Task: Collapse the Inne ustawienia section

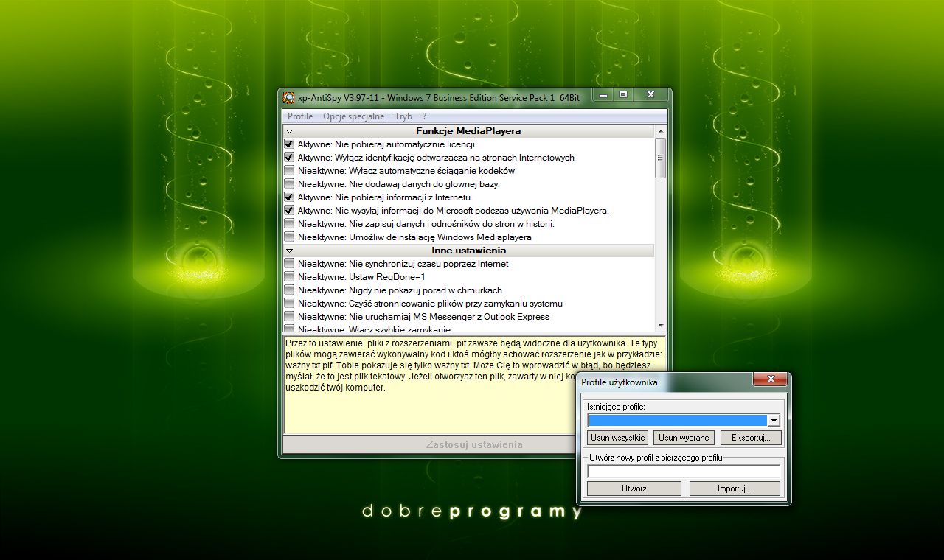Action: point(290,251)
